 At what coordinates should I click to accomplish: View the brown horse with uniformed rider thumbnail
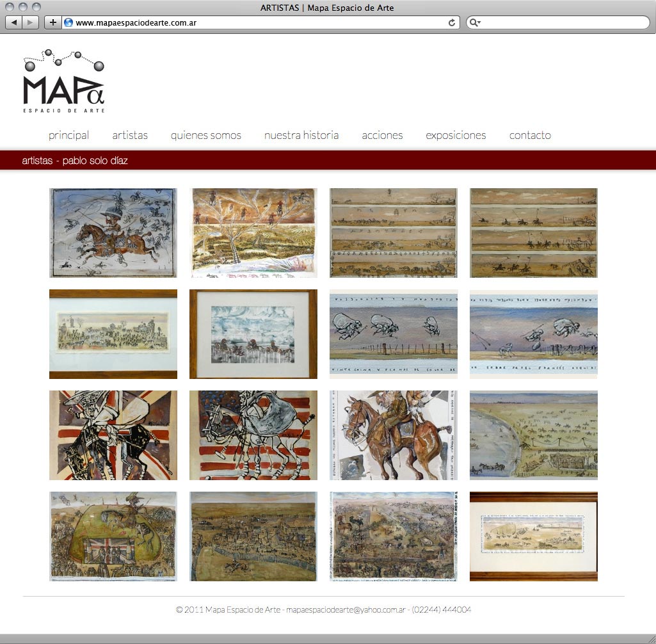coord(394,435)
